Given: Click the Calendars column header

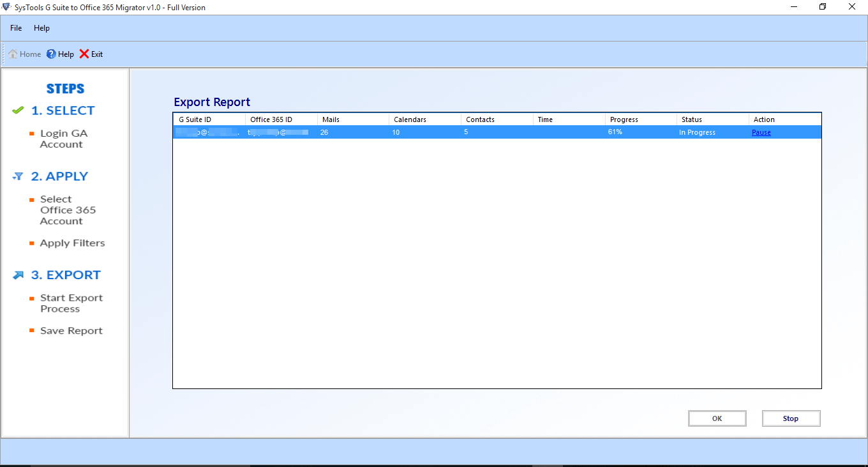Looking at the screenshot, I should (x=425, y=119).
